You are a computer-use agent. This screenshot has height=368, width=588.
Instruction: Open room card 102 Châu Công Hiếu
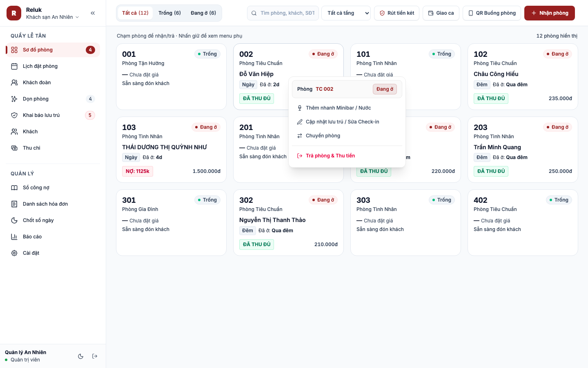click(523, 77)
